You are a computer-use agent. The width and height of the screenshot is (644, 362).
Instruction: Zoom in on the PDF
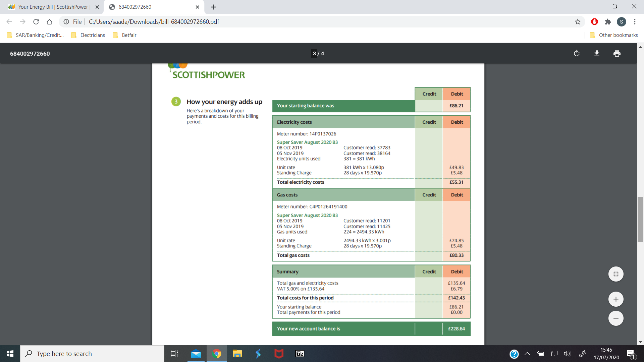pyautogui.click(x=616, y=299)
